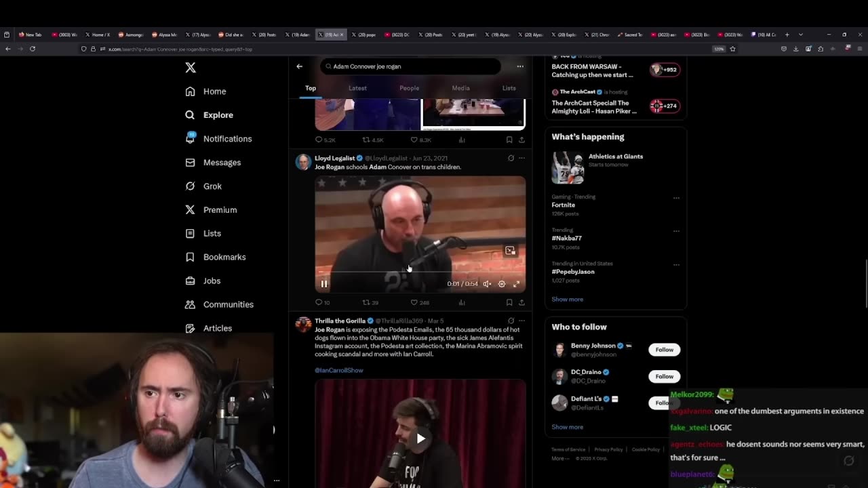Follow DC_Draino
The image size is (868, 488).
pyautogui.click(x=664, y=376)
